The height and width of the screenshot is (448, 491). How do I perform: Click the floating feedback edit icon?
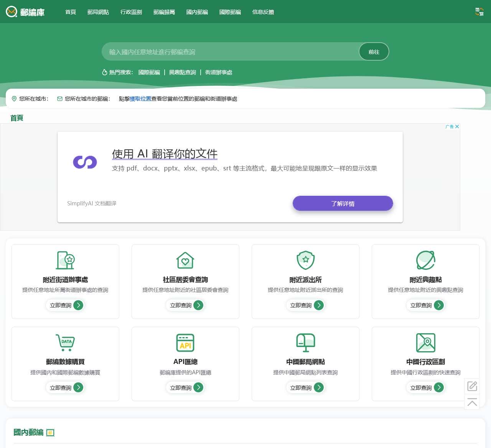pos(472,386)
